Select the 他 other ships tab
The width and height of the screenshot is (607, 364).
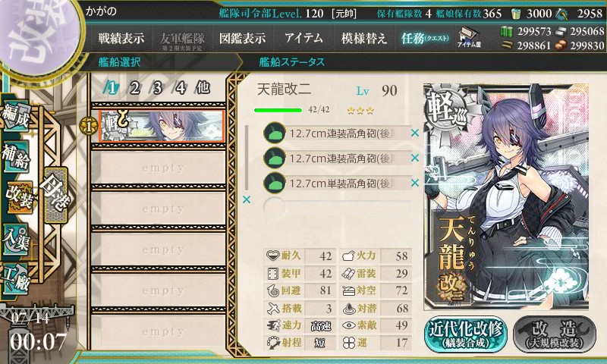point(203,88)
